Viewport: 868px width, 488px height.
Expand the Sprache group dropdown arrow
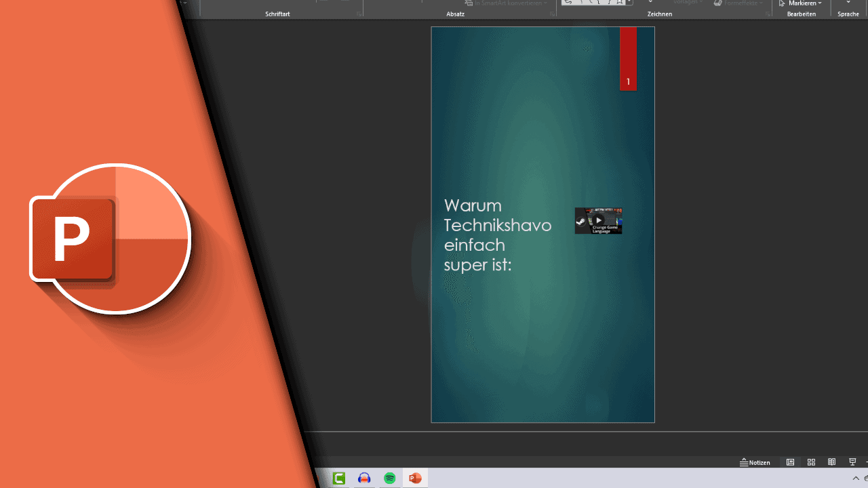[848, 3]
